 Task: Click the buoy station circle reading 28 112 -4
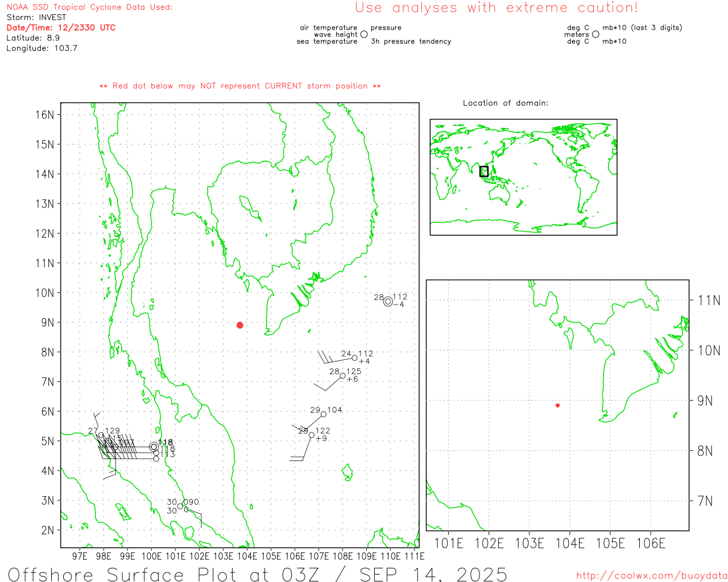388,302
